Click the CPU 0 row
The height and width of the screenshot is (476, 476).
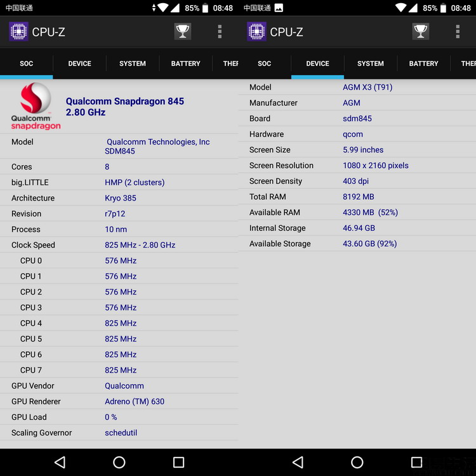coord(119,260)
